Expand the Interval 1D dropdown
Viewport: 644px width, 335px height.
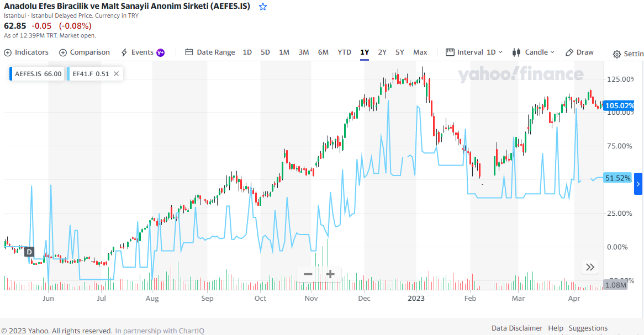474,52
